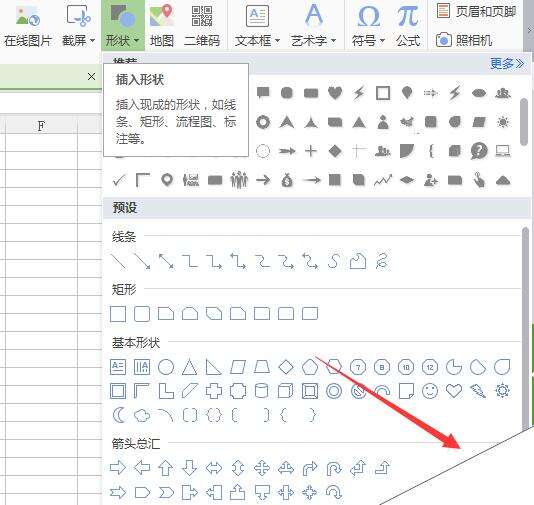Click the 更多 more shapes link
534x505 pixels.
pyautogui.click(x=507, y=63)
